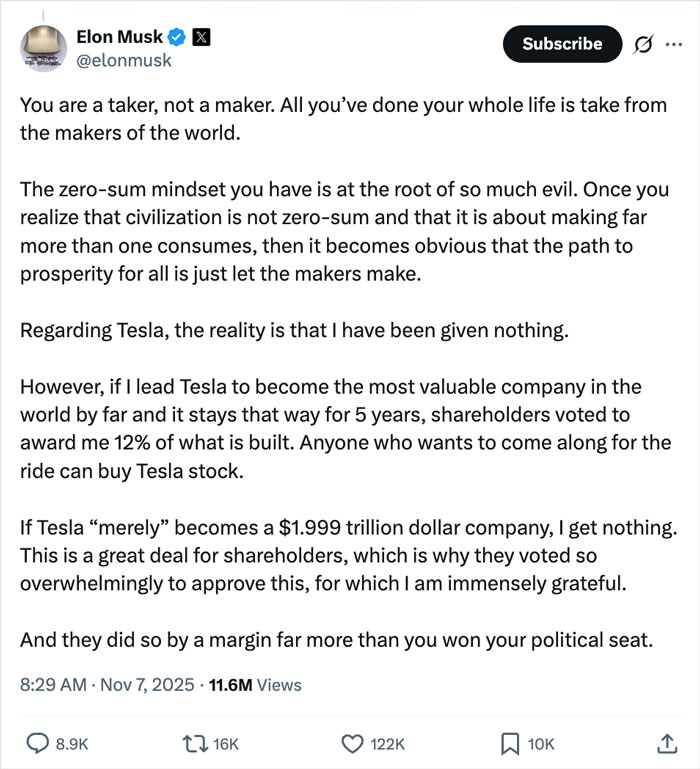Click the repost arrows icon
This screenshot has width=700, height=769.
(x=196, y=743)
